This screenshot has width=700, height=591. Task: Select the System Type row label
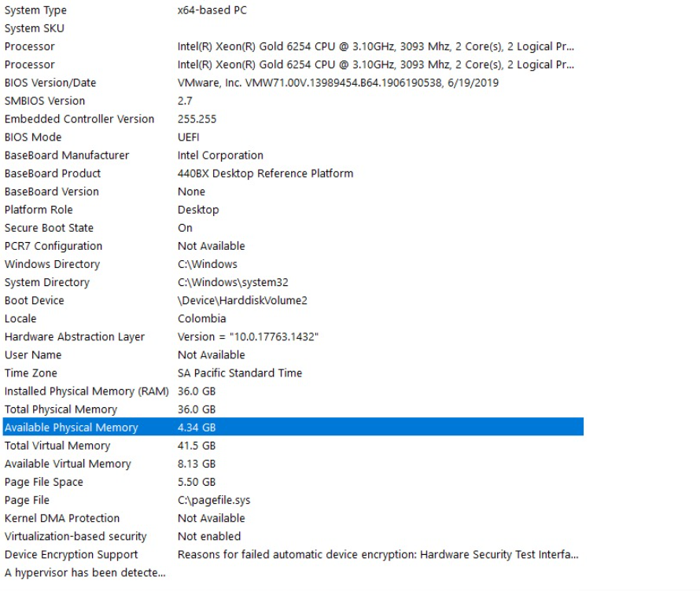click(35, 10)
